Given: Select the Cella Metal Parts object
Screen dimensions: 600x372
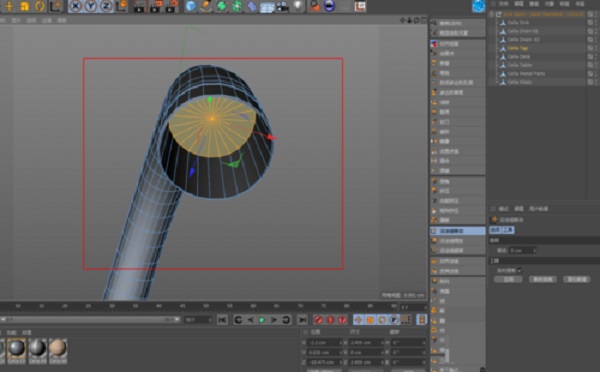Looking at the screenshot, I should [x=526, y=73].
